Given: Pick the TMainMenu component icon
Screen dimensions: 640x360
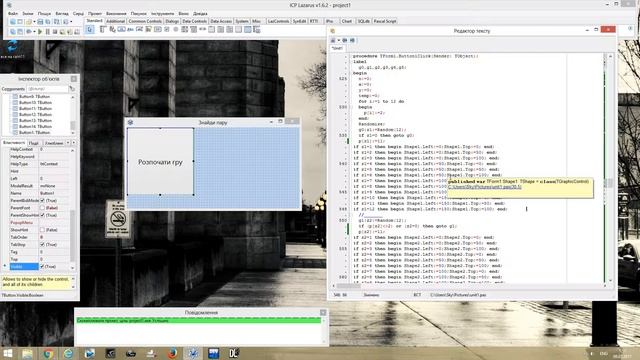Looking at the screenshot, I should click(102, 29).
